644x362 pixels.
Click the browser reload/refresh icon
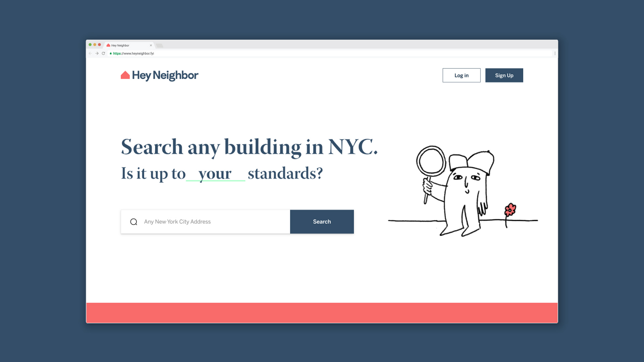(x=103, y=53)
